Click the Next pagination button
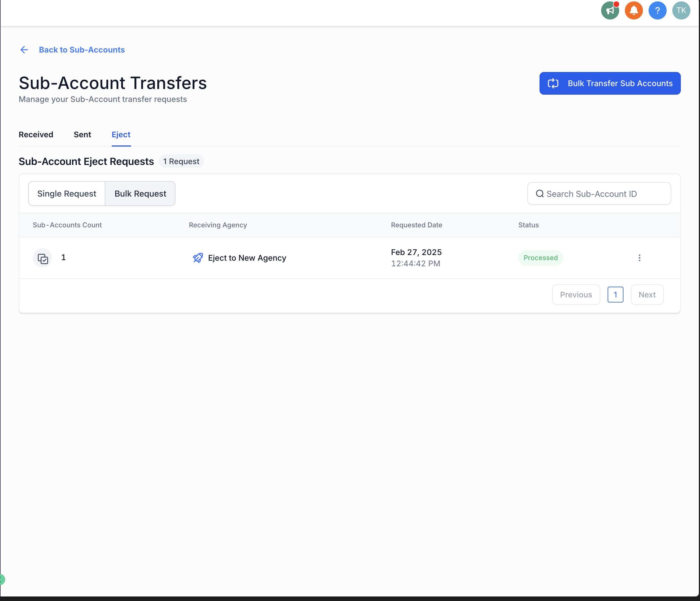The image size is (700, 601). coord(647,295)
